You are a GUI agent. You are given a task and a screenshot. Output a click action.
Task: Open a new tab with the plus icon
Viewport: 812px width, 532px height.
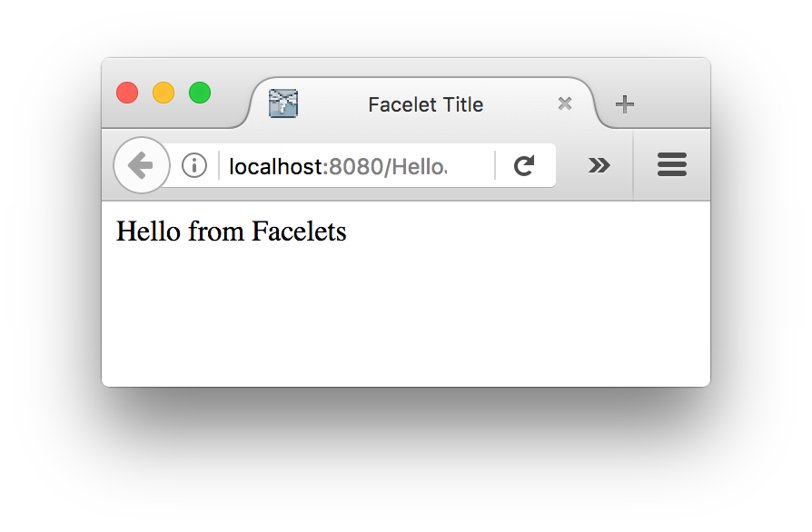(x=625, y=104)
